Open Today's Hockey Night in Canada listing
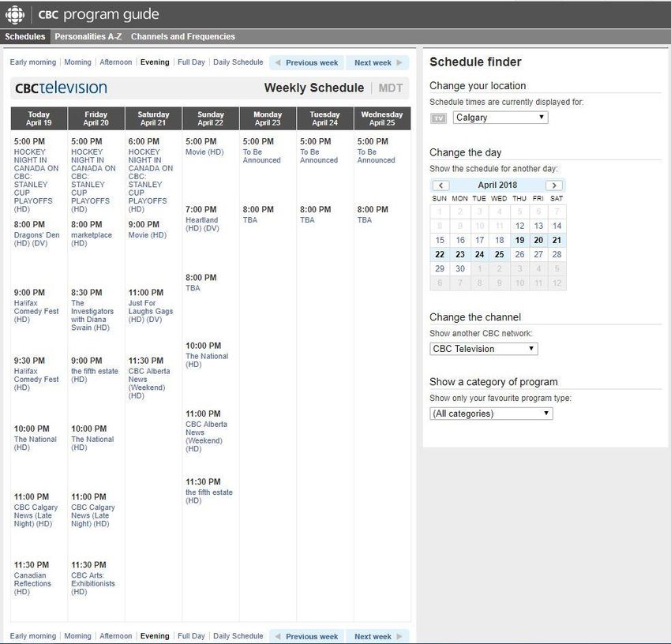The image size is (671, 644). click(x=36, y=181)
